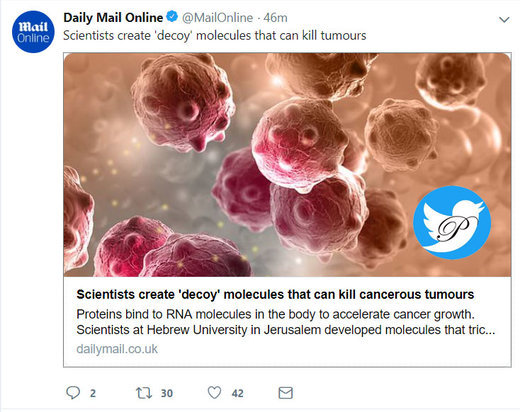View the 2 replies count
The width and height of the screenshot is (520, 412).
[x=93, y=393]
